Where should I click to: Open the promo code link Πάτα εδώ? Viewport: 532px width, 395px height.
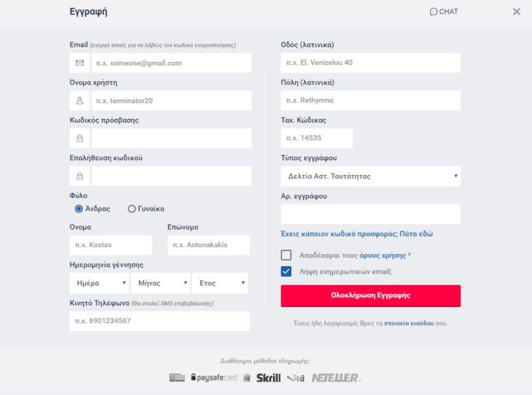[416, 234]
